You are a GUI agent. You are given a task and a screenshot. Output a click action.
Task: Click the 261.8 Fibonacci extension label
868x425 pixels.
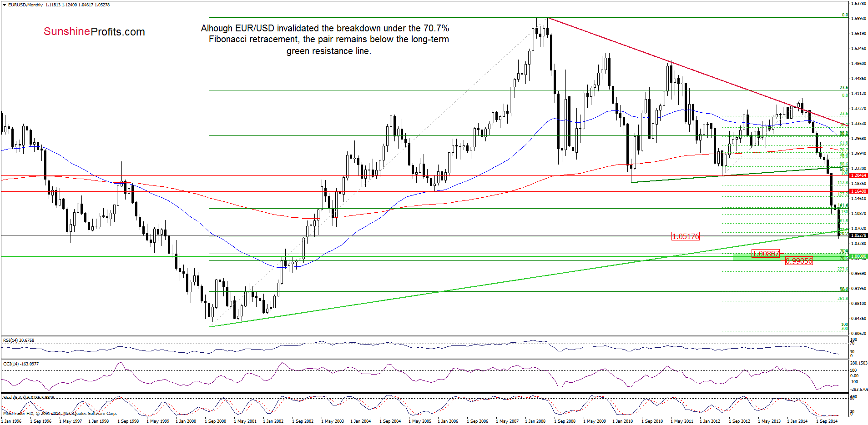pos(843,299)
